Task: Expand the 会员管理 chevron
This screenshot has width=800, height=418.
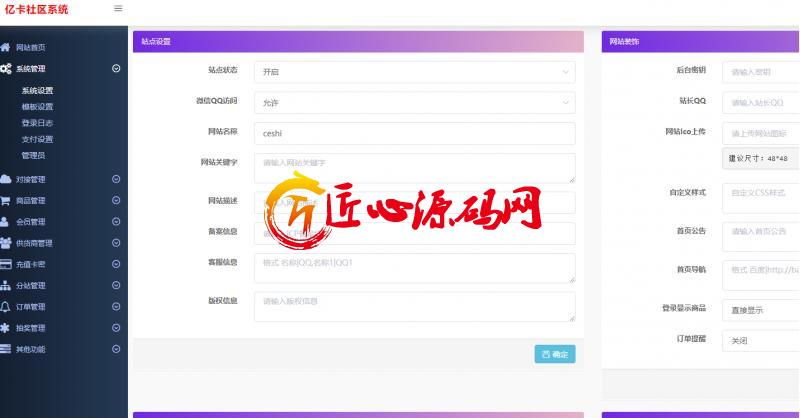Action: pyautogui.click(x=116, y=222)
